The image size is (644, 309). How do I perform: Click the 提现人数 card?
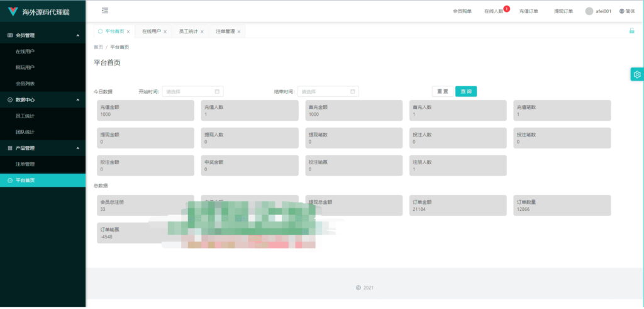click(x=250, y=138)
